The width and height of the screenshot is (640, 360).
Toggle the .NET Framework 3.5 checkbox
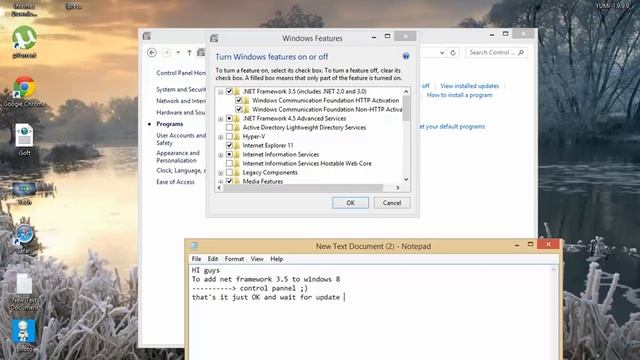(x=229, y=91)
